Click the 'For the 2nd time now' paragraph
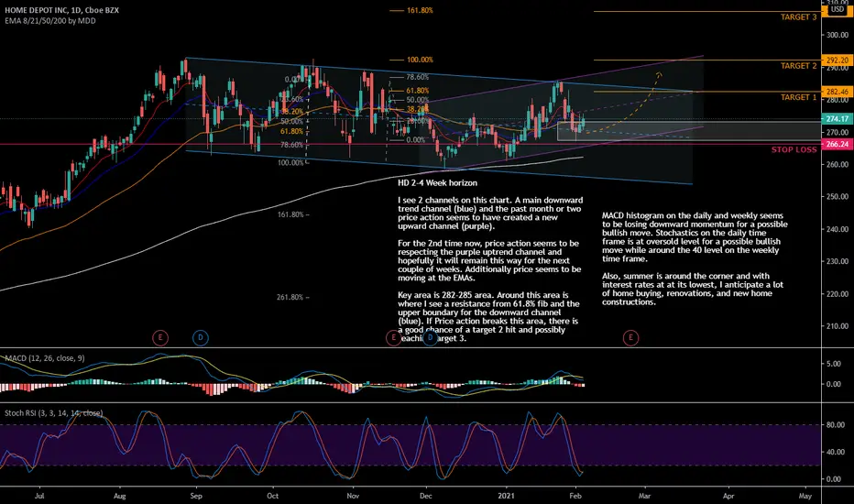The image size is (854, 504). click(489, 260)
